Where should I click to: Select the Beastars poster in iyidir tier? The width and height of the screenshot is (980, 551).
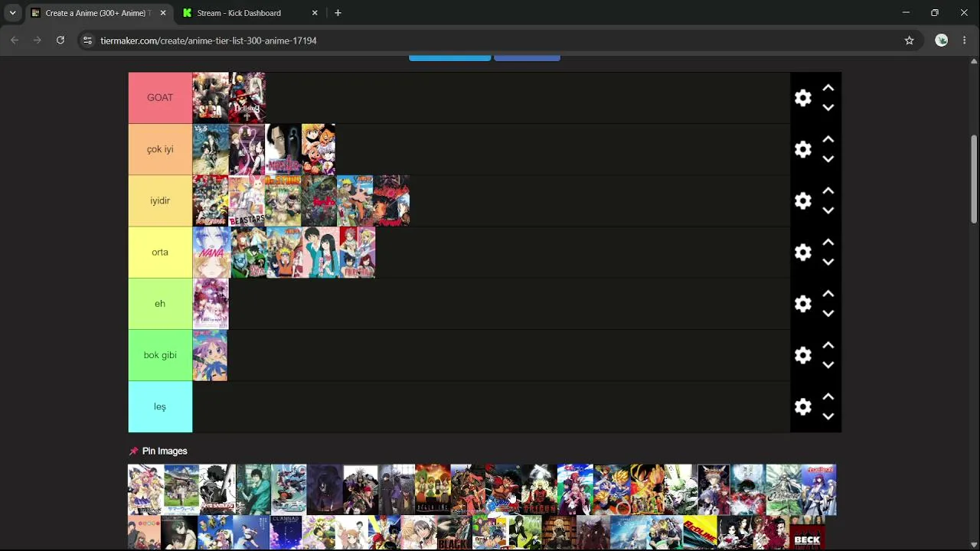pyautogui.click(x=247, y=201)
